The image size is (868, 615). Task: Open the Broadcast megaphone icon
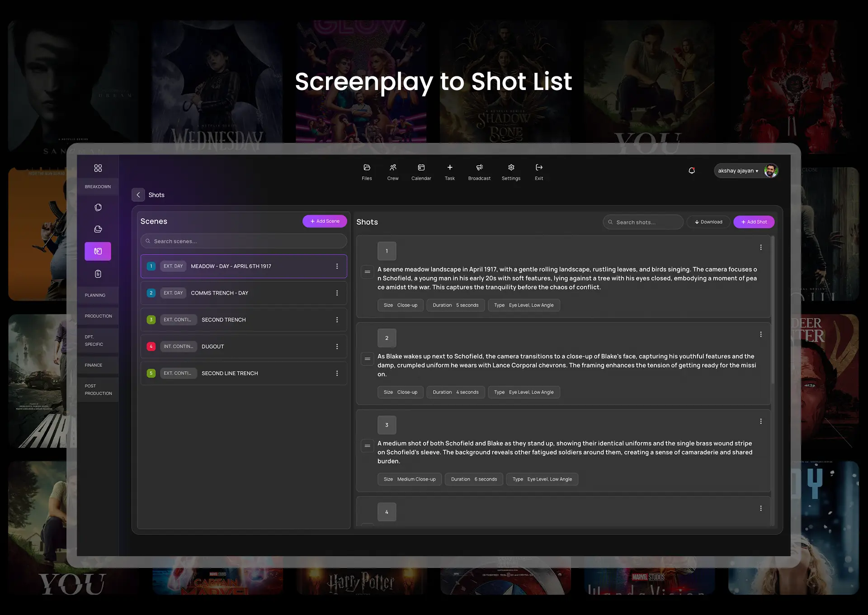[x=479, y=171]
